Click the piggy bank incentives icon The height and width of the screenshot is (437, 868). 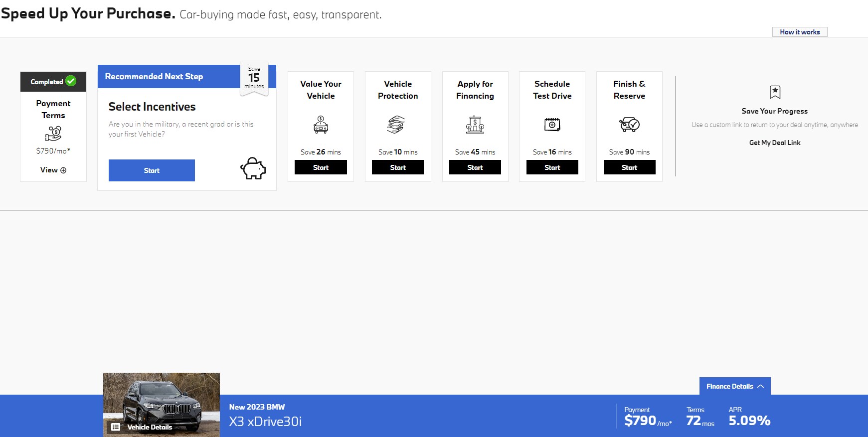(x=253, y=168)
